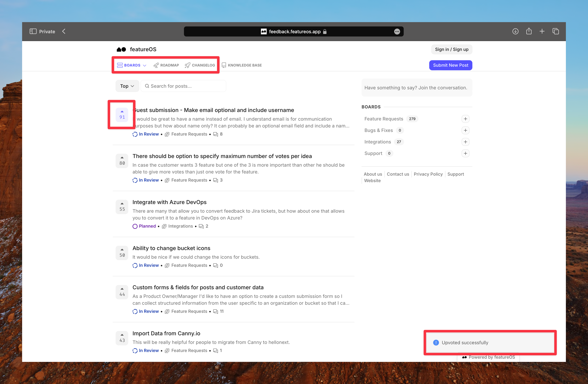The image size is (588, 384).
Task: Open the Import Data from Canny.io post
Action: click(166, 333)
